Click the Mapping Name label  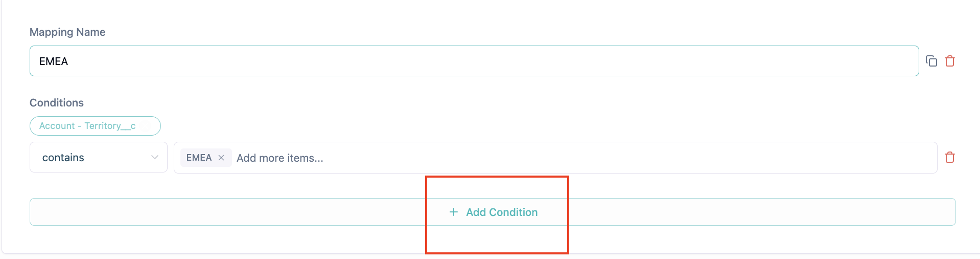click(x=67, y=32)
